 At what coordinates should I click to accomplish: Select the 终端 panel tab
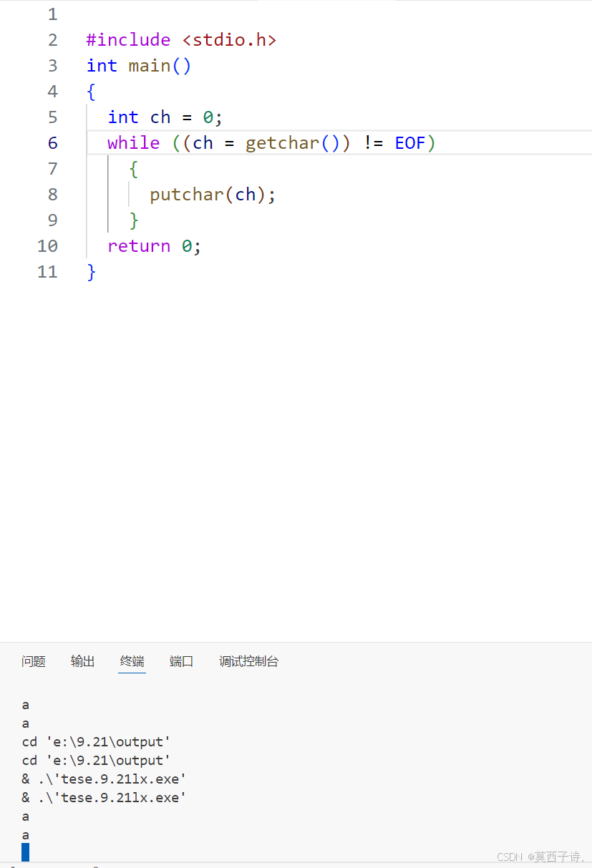pyautogui.click(x=132, y=661)
